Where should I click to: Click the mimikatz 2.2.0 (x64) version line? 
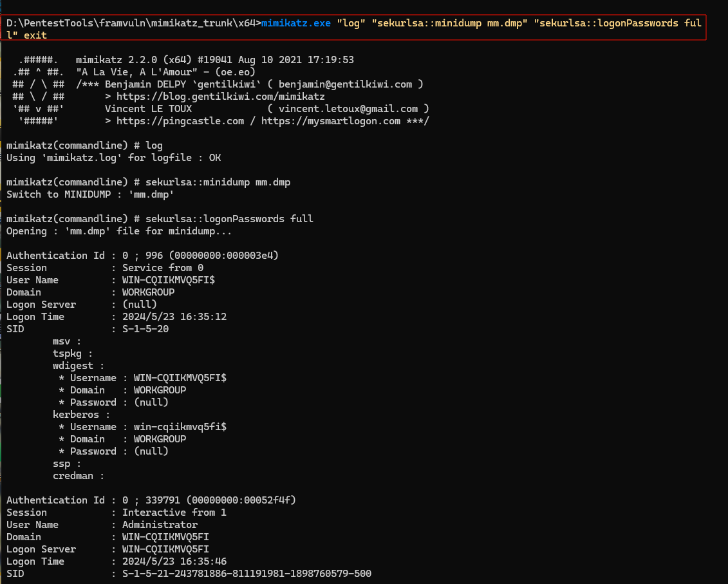click(214, 60)
